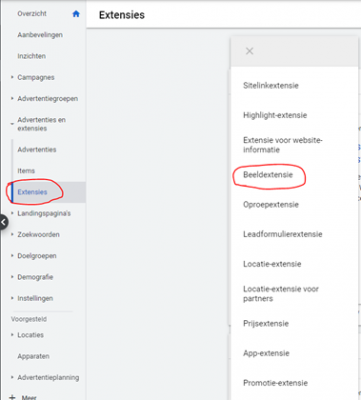
Task: Select Oproepextensie
Action: (271, 205)
